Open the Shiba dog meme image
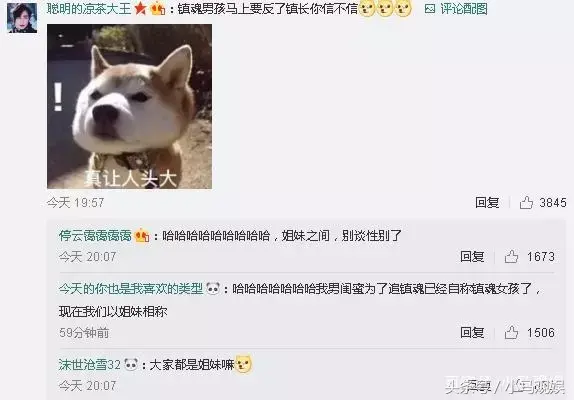The width and height of the screenshot is (574, 400). click(x=130, y=106)
